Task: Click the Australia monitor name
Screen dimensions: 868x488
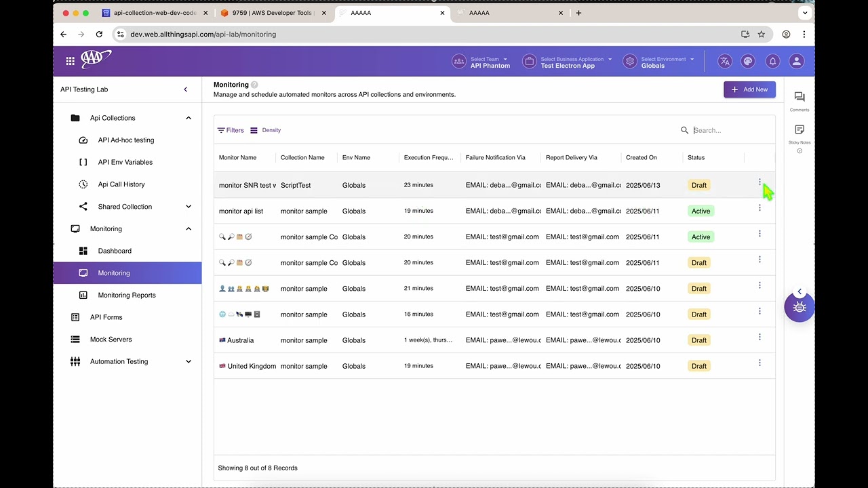Action: point(237,340)
